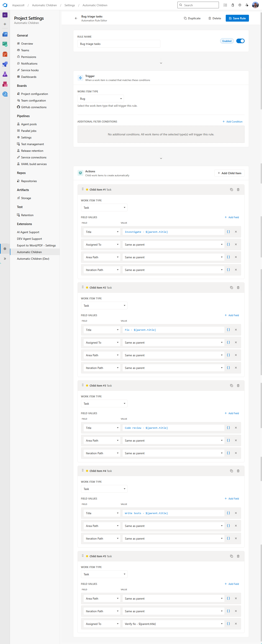The width and height of the screenshot is (262, 644).
Task: Open Child Item #5 Work Item Type dropdown
Action: pos(104,574)
